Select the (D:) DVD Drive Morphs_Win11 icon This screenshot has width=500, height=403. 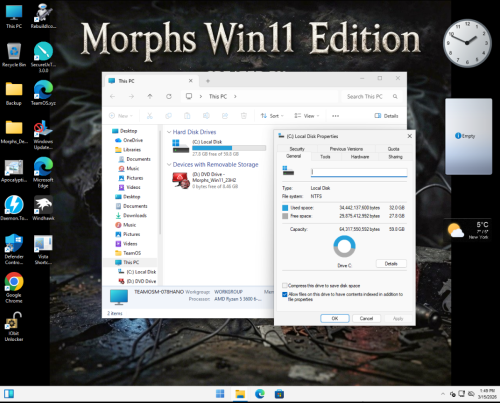pyautogui.click(x=181, y=180)
